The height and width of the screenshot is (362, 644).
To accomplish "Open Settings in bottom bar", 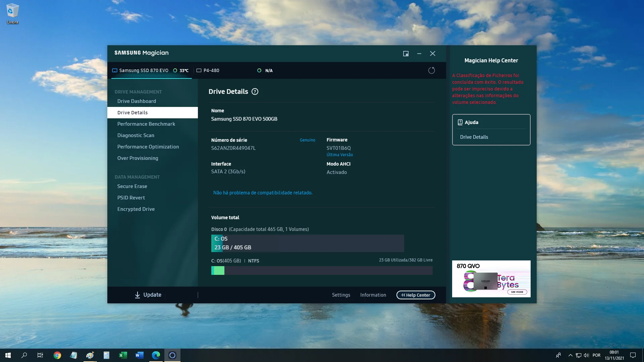I will click(x=341, y=295).
